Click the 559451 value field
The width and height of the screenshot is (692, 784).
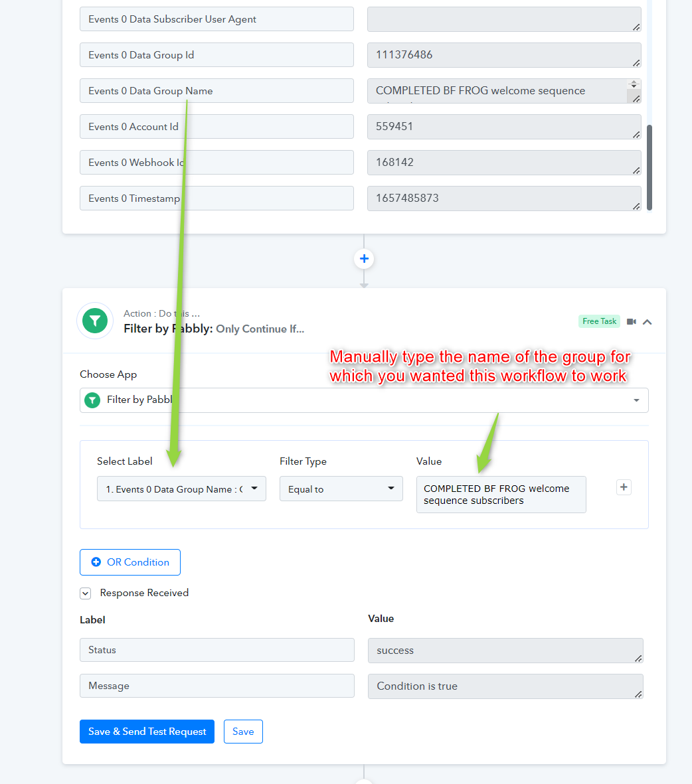pos(504,127)
